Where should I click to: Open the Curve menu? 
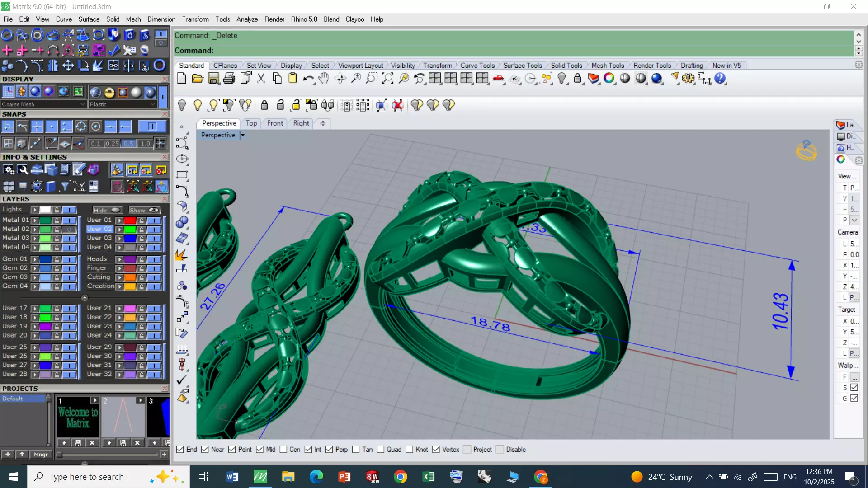tap(64, 19)
